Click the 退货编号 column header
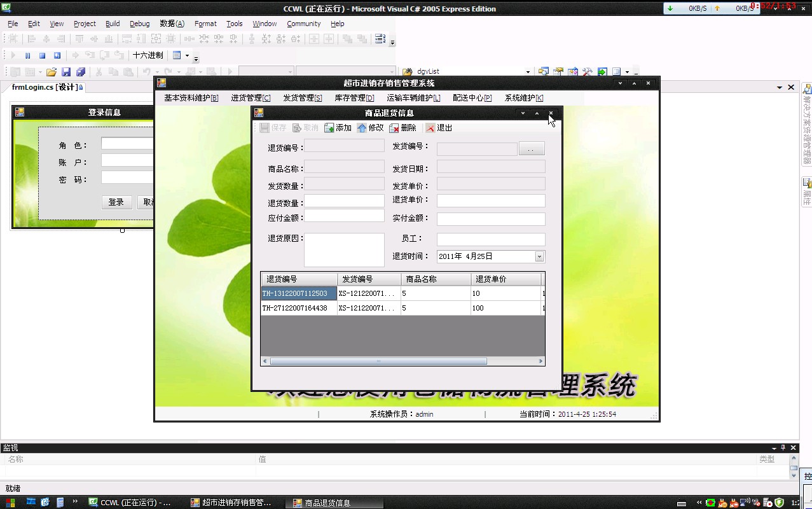The height and width of the screenshot is (509, 812). pyautogui.click(x=299, y=279)
